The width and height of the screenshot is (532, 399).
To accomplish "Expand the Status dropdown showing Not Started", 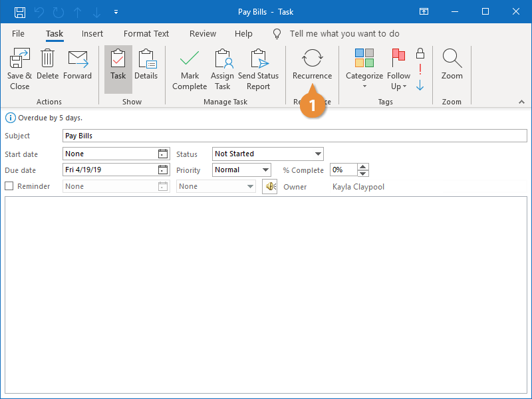I will coord(318,154).
